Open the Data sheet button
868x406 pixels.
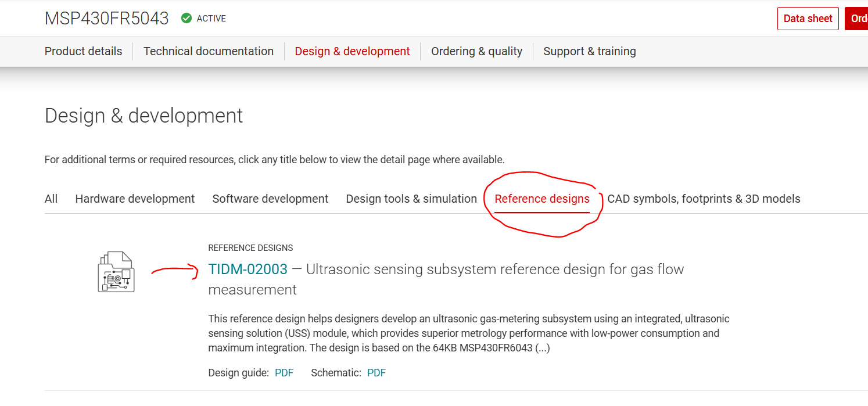click(808, 19)
